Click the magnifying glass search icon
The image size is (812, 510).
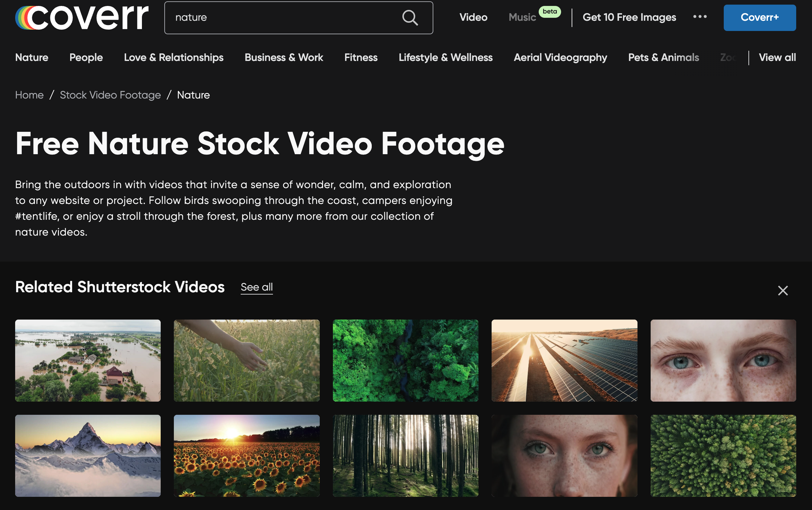click(x=410, y=17)
